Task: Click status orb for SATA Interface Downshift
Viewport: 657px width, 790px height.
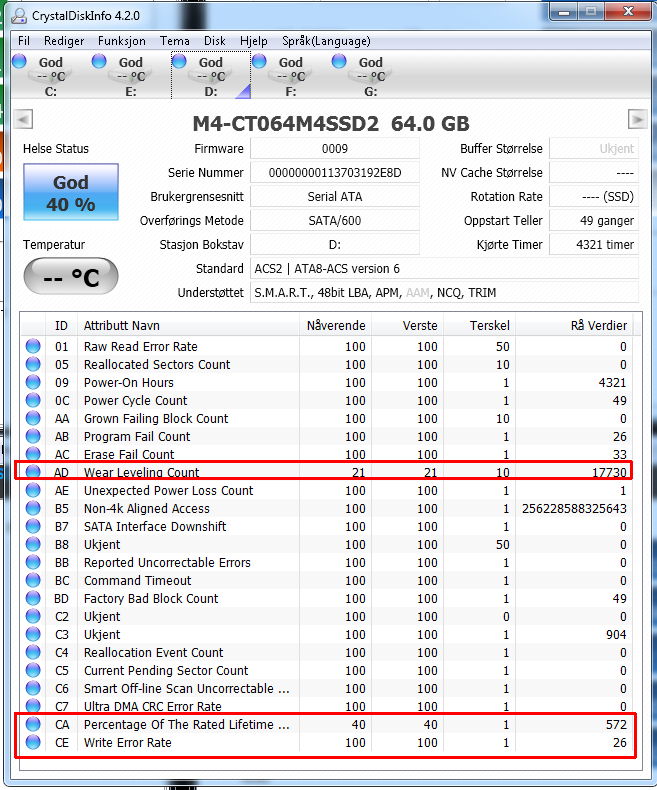Action: [33, 526]
